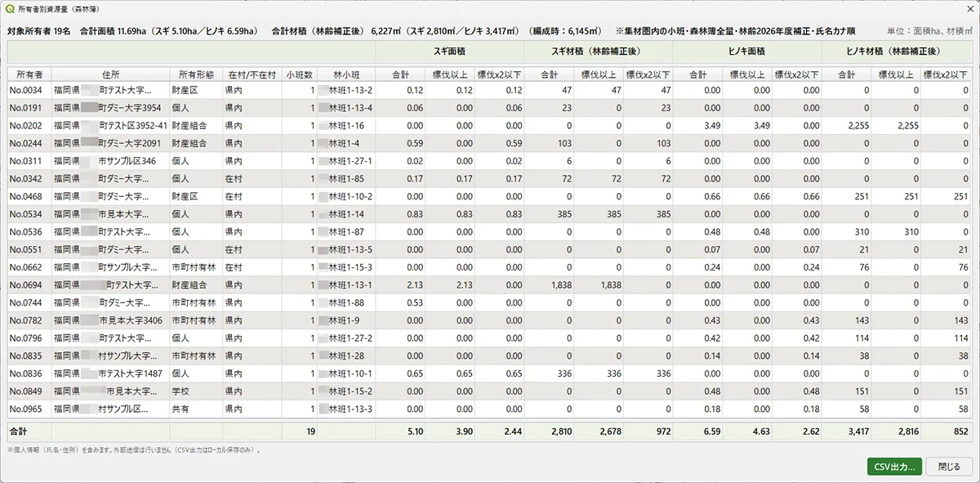Click address cell ending 市見本大字3406
The width and height of the screenshot is (980, 483).
click(x=110, y=320)
